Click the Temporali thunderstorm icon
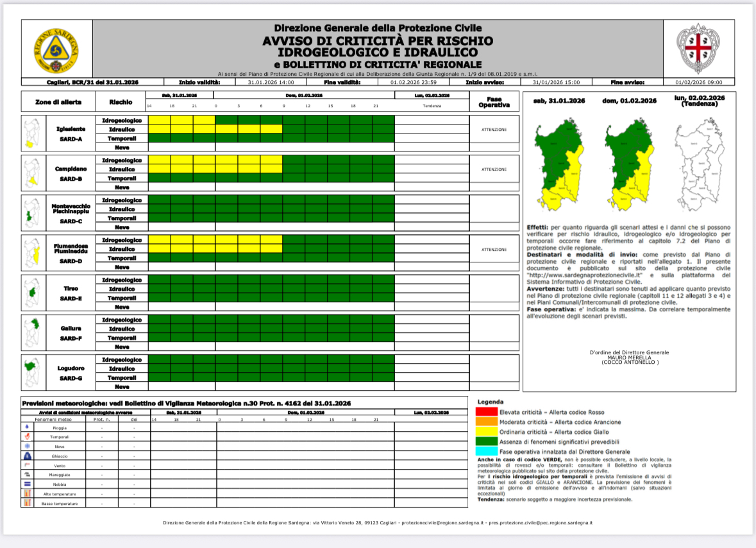The height and width of the screenshot is (548, 756). click(x=27, y=436)
